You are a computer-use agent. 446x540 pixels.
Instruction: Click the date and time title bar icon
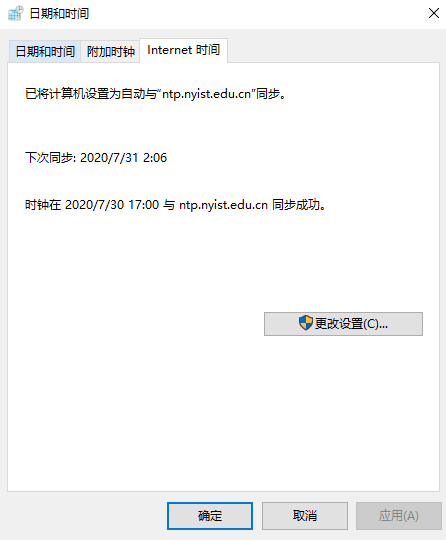click(x=16, y=13)
